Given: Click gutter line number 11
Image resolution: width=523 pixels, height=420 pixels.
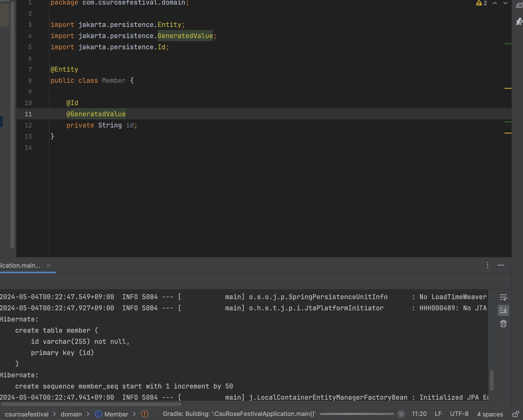Looking at the screenshot, I should [28, 114].
